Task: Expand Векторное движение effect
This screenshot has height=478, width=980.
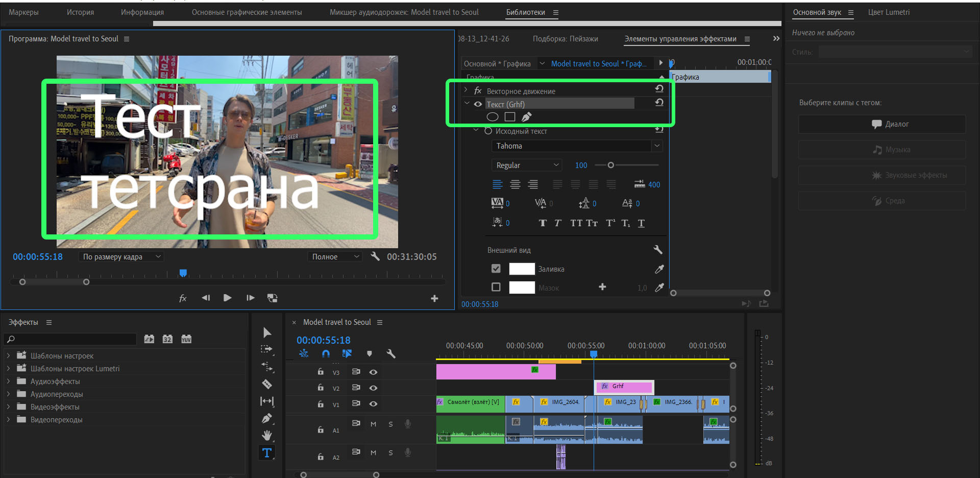Action: [466, 90]
